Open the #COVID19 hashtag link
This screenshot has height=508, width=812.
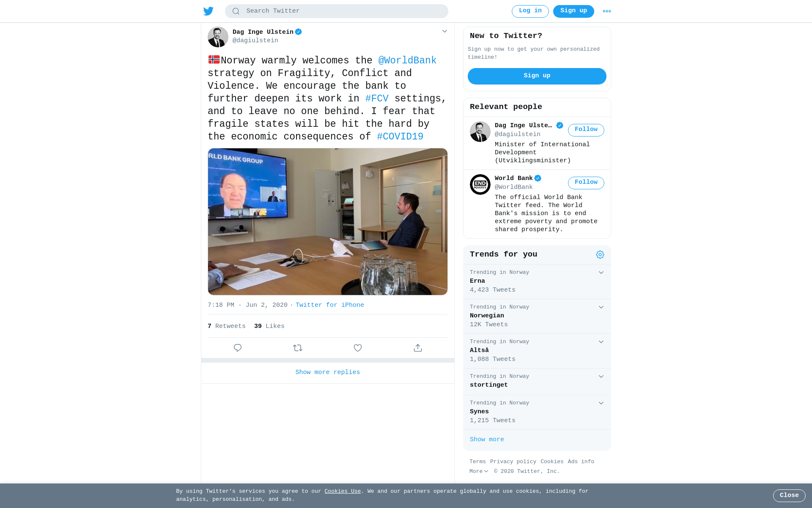click(x=400, y=137)
